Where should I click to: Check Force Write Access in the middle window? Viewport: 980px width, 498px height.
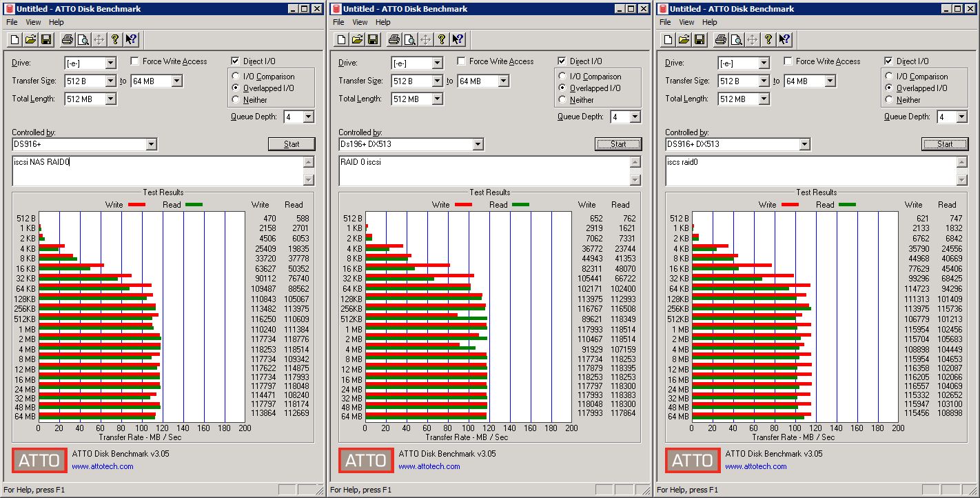(461, 61)
